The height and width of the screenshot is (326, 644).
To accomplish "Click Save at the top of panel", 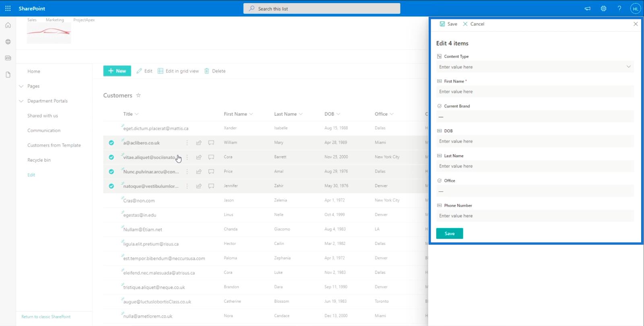I will pos(448,24).
